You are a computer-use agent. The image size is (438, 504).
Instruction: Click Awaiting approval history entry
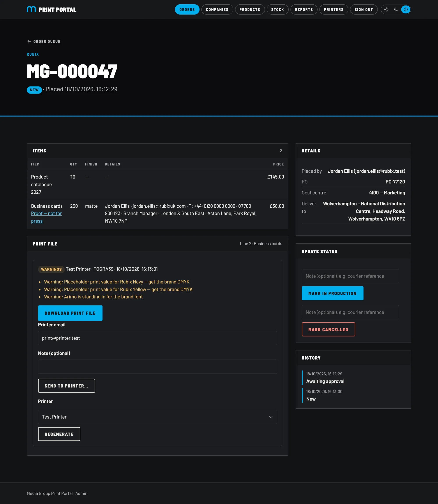pyautogui.click(x=325, y=381)
